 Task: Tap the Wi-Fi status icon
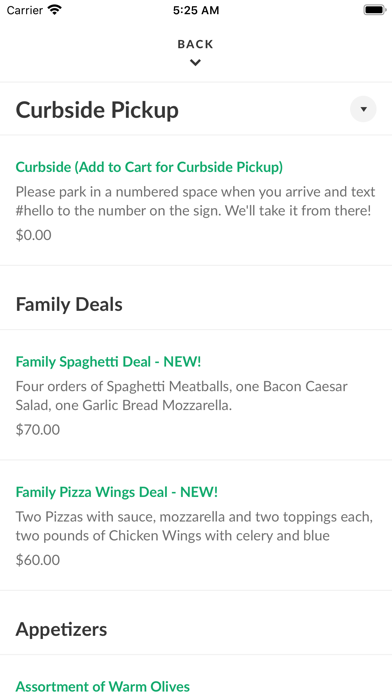(x=55, y=10)
